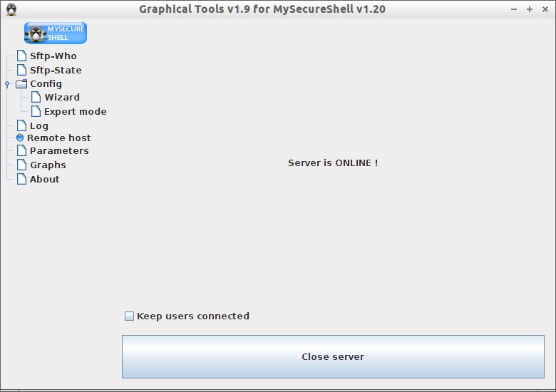Viewport: 556px width, 392px height.
Task: Open Expert mode configuration
Action: click(75, 112)
